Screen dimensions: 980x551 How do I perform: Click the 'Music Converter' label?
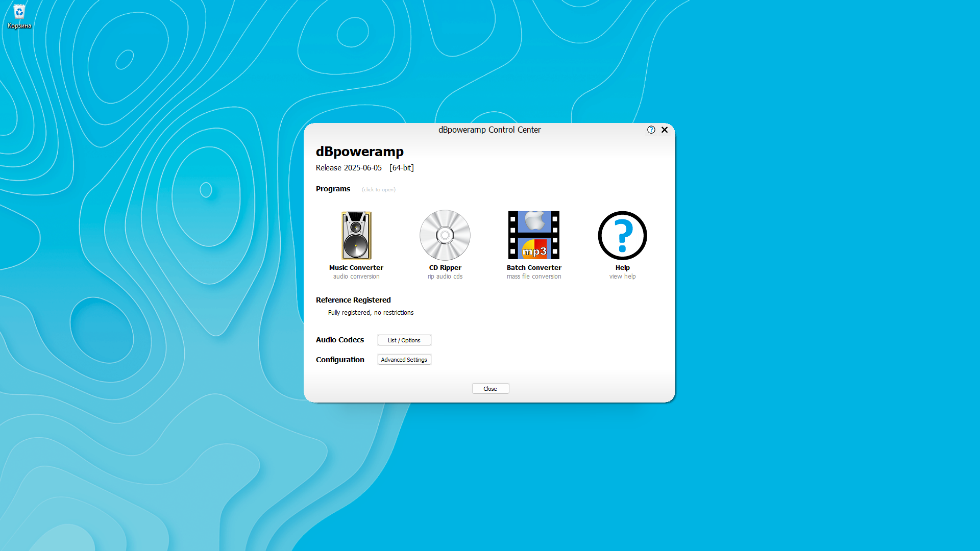click(x=356, y=267)
